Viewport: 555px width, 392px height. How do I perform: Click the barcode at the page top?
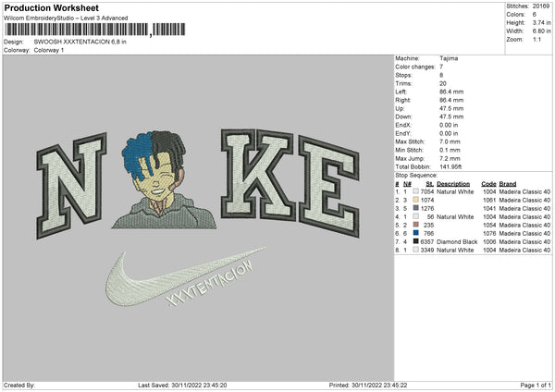[95, 30]
